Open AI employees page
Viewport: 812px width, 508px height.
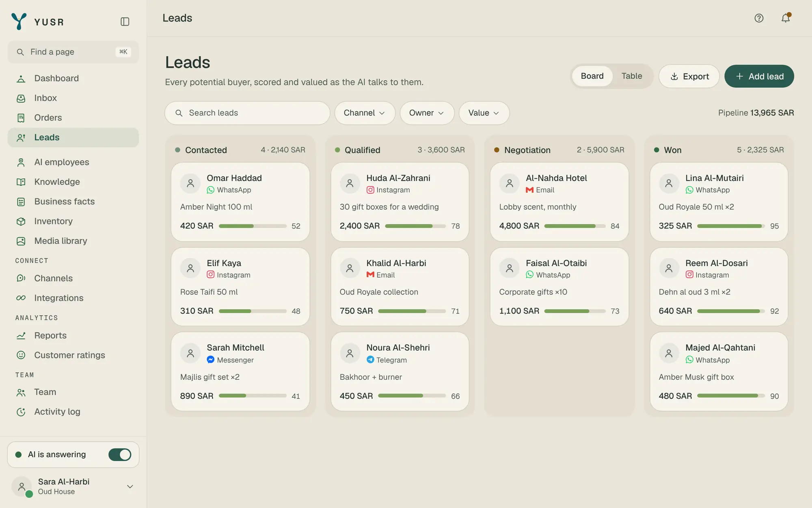73,162
